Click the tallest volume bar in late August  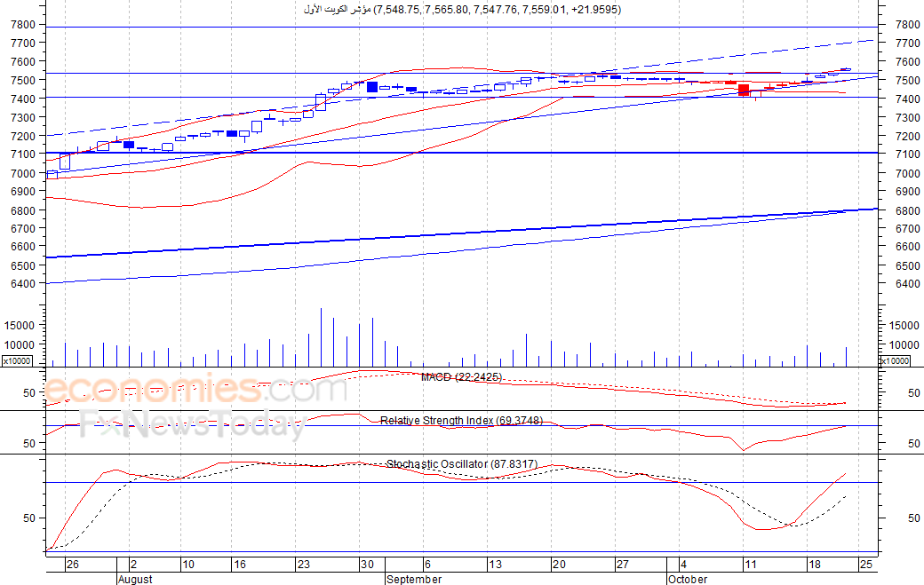[321, 337]
